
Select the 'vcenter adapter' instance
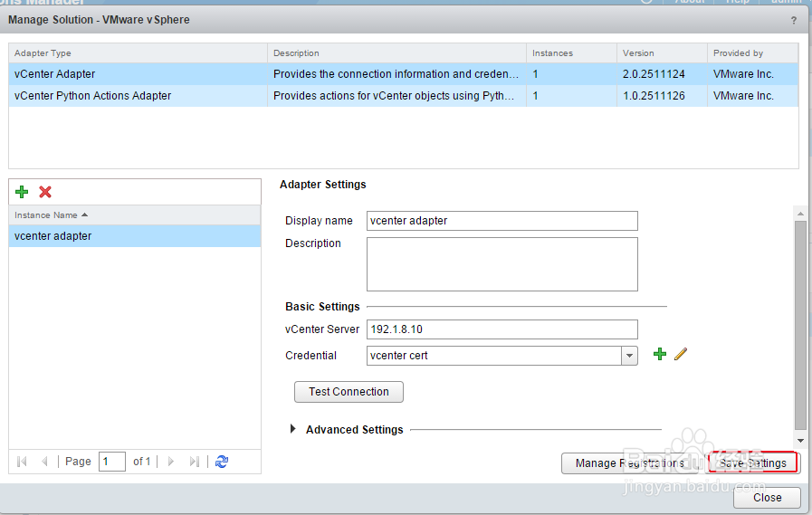coord(135,236)
